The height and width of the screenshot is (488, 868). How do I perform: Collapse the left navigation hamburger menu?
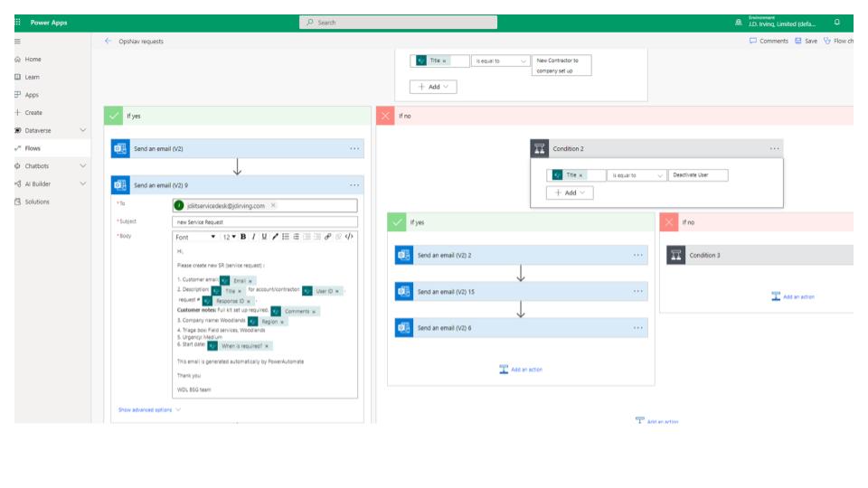coord(18,41)
